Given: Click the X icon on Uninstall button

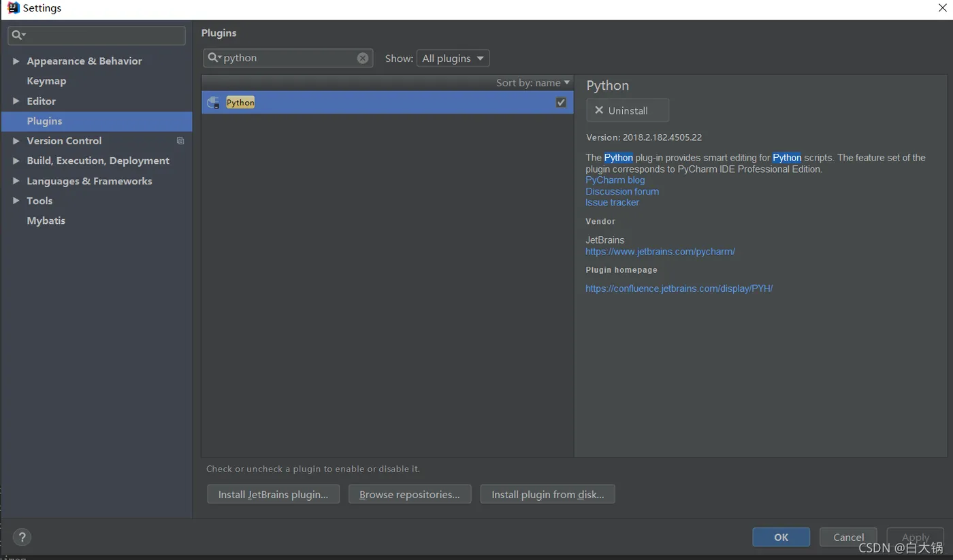Looking at the screenshot, I should 599,110.
